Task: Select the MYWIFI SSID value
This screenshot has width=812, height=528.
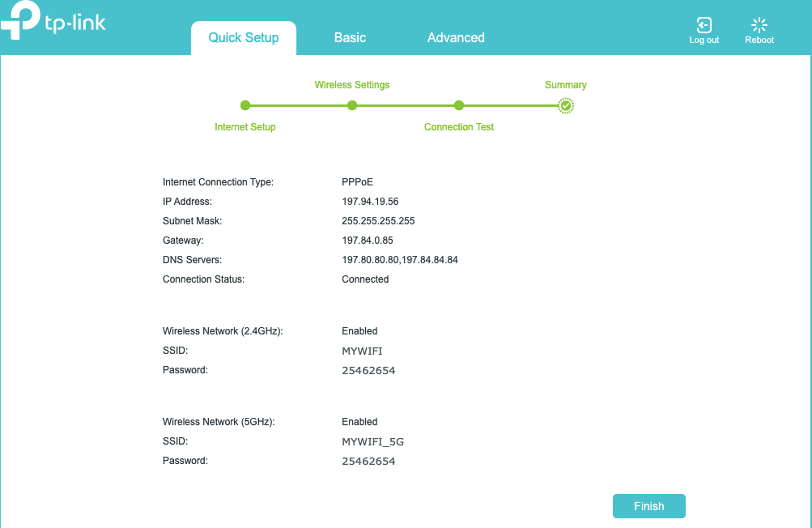Action: click(x=362, y=351)
